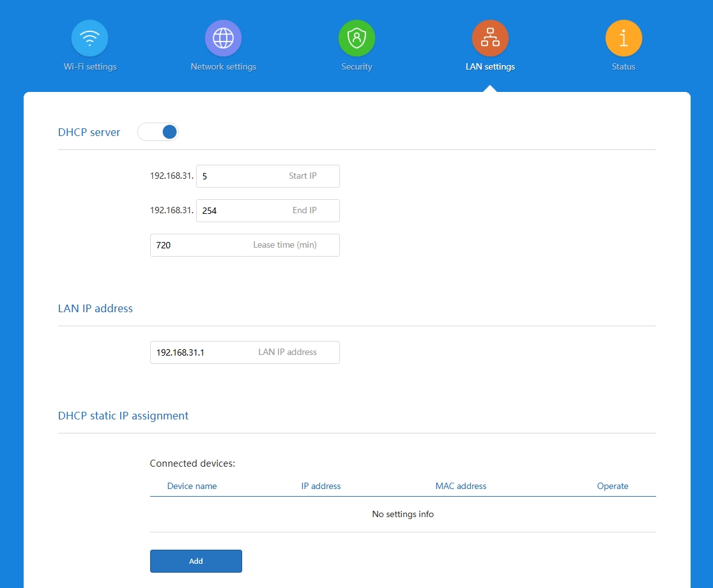Image resolution: width=713 pixels, height=588 pixels.
Task: Open the yellow Status info icon
Action: coord(624,38)
